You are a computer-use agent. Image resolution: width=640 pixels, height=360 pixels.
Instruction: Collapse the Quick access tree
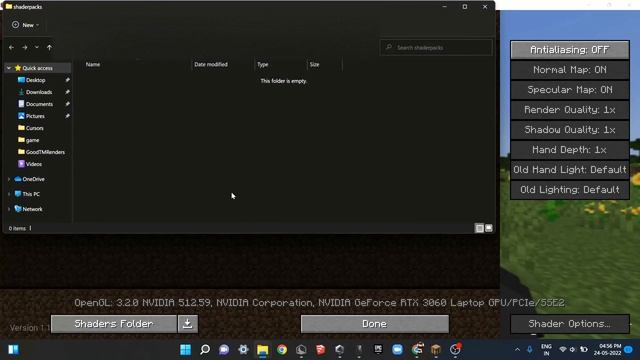click(x=9, y=68)
